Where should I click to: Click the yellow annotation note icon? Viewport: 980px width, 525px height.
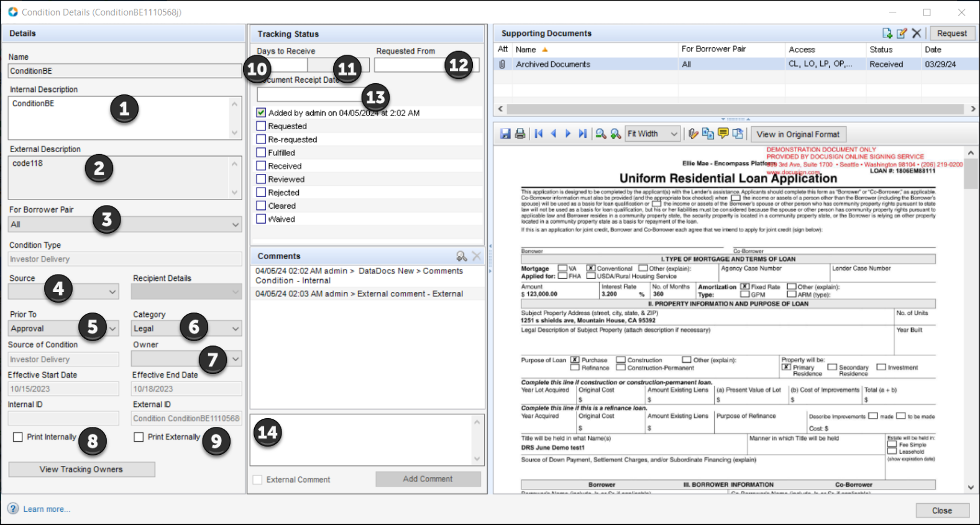point(723,134)
